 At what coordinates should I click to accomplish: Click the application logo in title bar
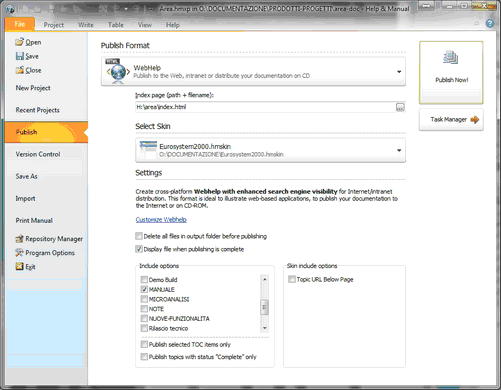pyautogui.click(x=10, y=9)
